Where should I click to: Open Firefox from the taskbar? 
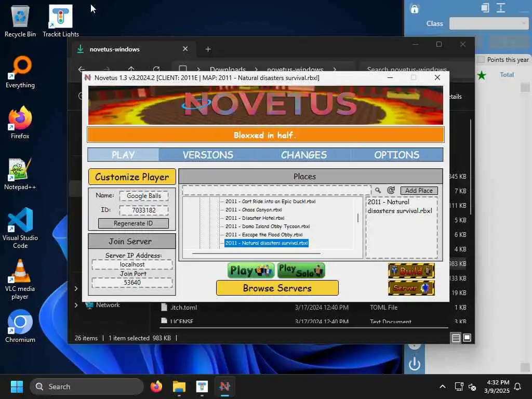click(156, 387)
